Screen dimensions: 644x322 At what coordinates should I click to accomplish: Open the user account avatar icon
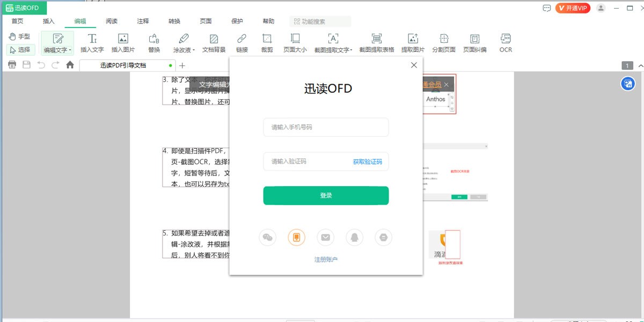[601, 8]
